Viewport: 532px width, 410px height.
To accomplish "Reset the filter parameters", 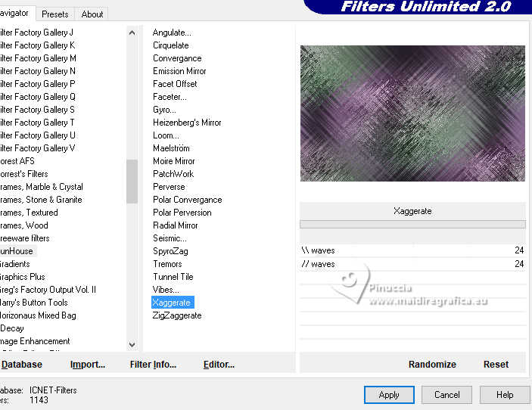I will coord(496,365).
